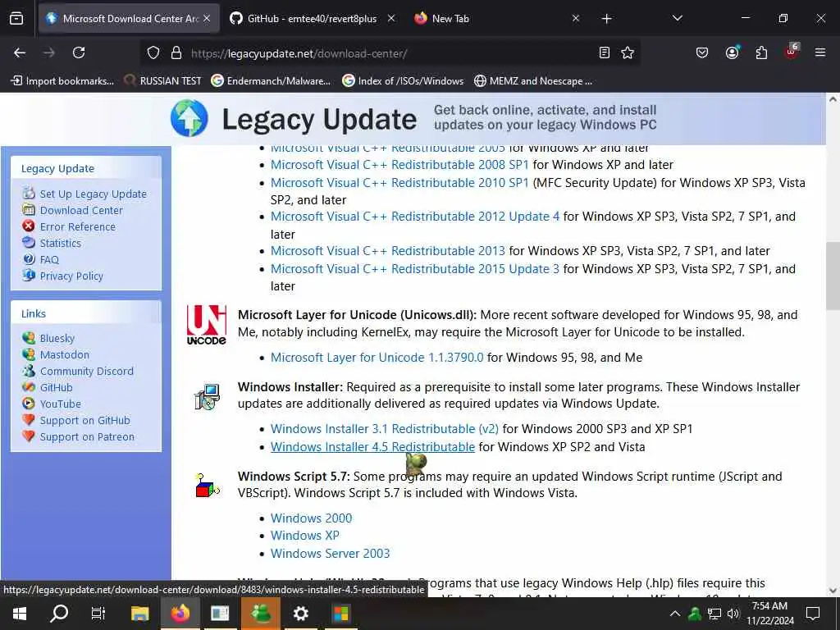This screenshot has width=840, height=630.
Task: Open Firefox account icon
Action: tap(732, 52)
